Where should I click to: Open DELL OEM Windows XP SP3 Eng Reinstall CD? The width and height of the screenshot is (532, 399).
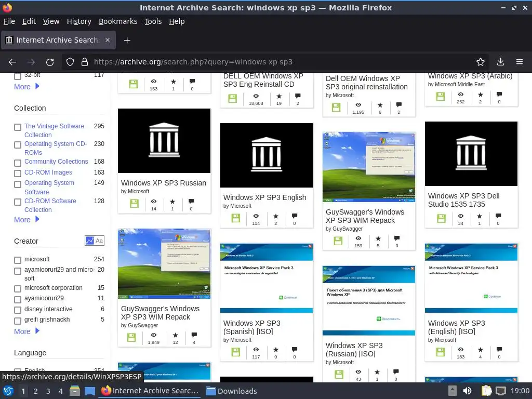(x=263, y=80)
